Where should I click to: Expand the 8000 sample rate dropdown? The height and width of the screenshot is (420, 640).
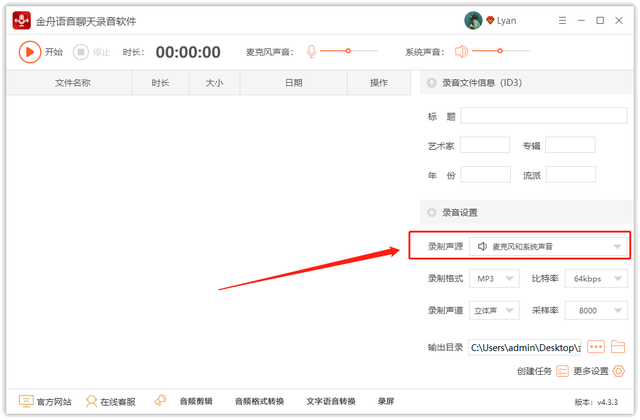tap(596, 311)
